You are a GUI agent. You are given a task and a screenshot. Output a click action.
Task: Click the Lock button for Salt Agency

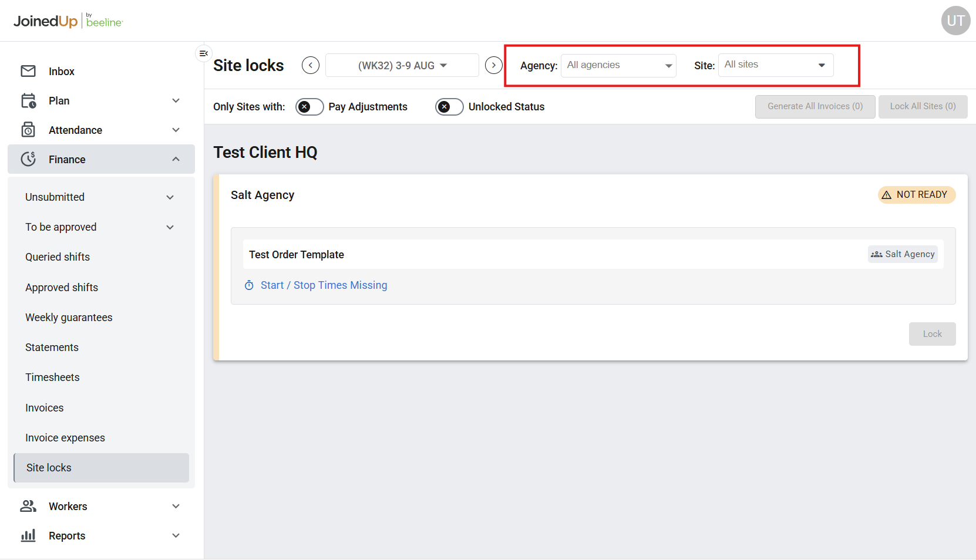pyautogui.click(x=933, y=334)
